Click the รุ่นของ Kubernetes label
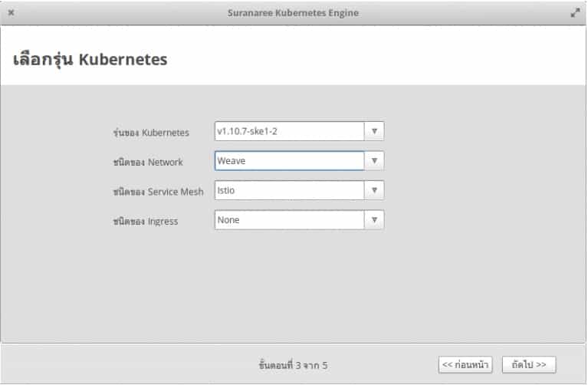This screenshot has height=385, width=588. 151,133
